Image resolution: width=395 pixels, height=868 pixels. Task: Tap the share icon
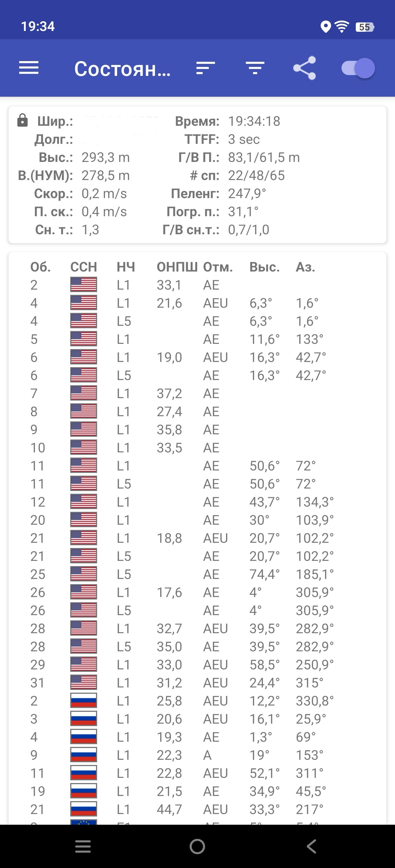tap(304, 68)
